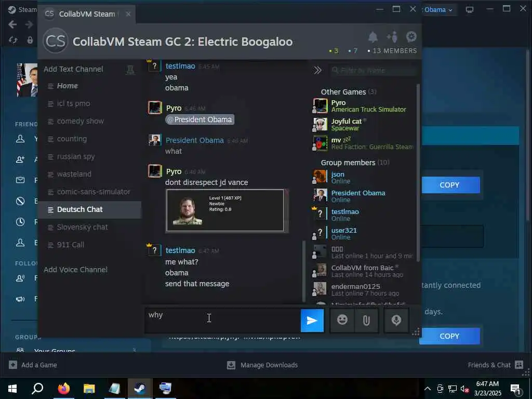Open Pyro in Other Games list
Viewport: 532px width, 399px height.
[364, 106]
